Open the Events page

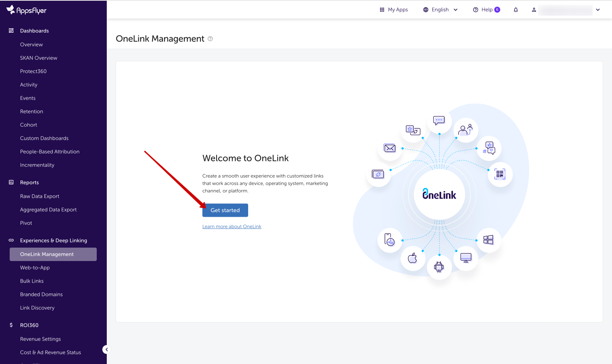tap(28, 98)
